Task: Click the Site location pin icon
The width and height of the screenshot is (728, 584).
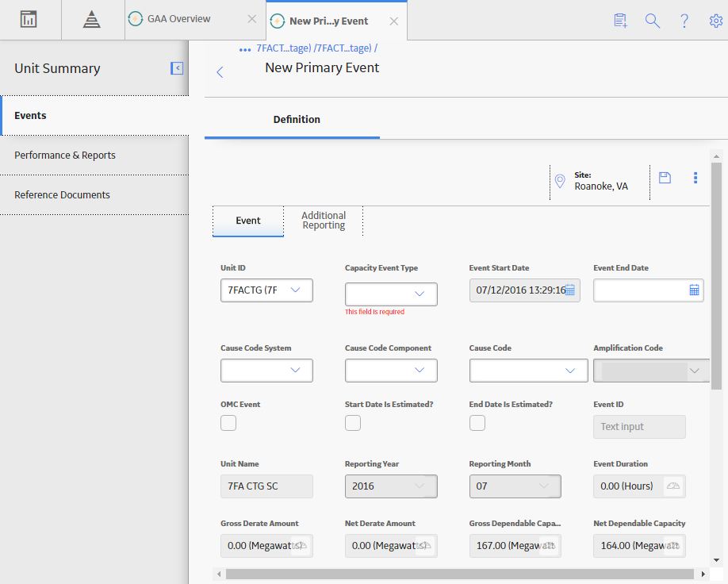Action: coord(560,181)
